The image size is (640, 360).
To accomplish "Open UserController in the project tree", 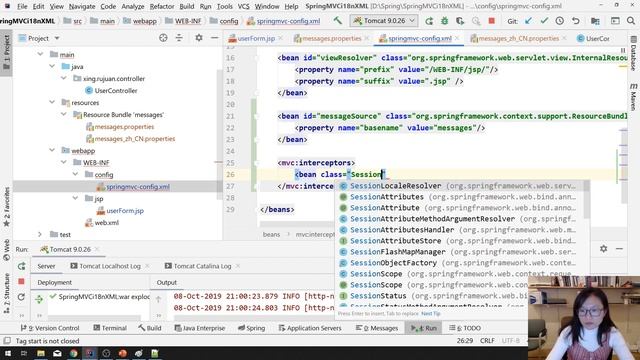I will [x=116, y=90].
